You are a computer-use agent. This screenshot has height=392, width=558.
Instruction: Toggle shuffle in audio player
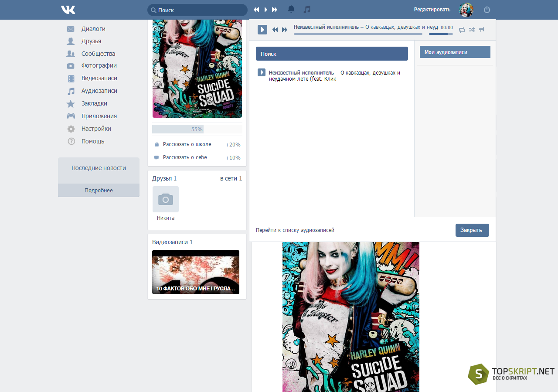pos(472,30)
